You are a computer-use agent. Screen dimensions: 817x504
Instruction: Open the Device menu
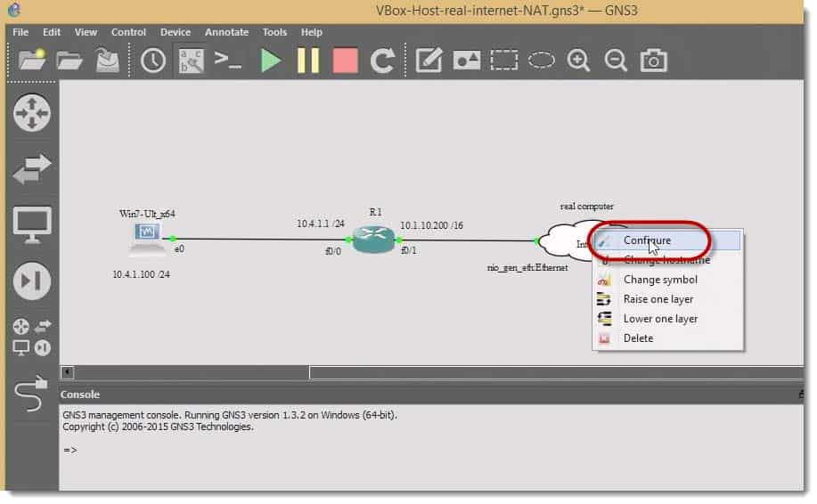[x=175, y=32]
